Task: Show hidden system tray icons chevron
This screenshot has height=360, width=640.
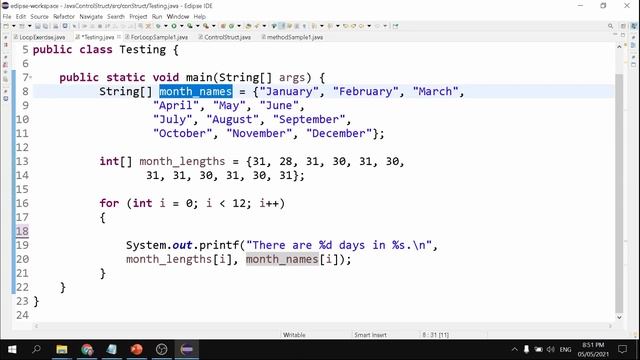Action: tap(514, 349)
